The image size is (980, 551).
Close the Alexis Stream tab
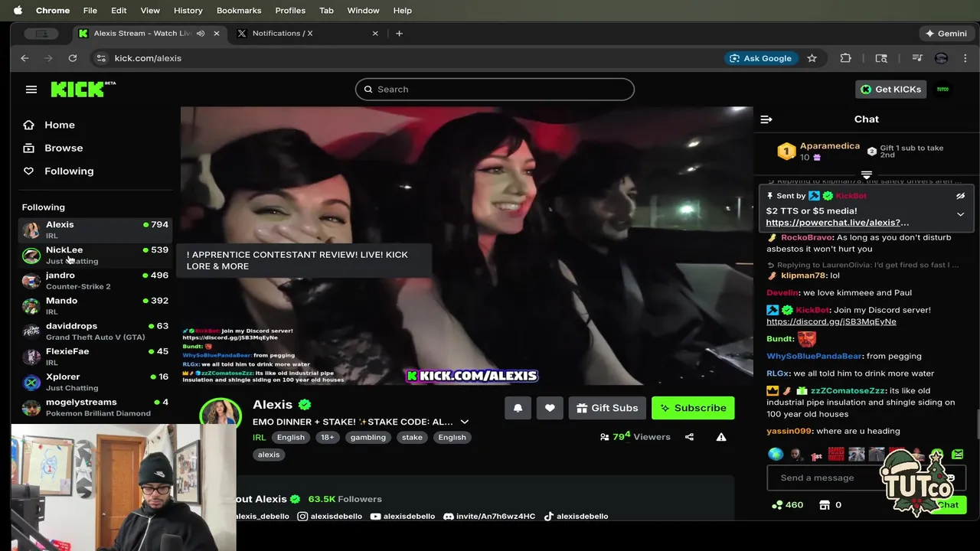pyautogui.click(x=216, y=33)
